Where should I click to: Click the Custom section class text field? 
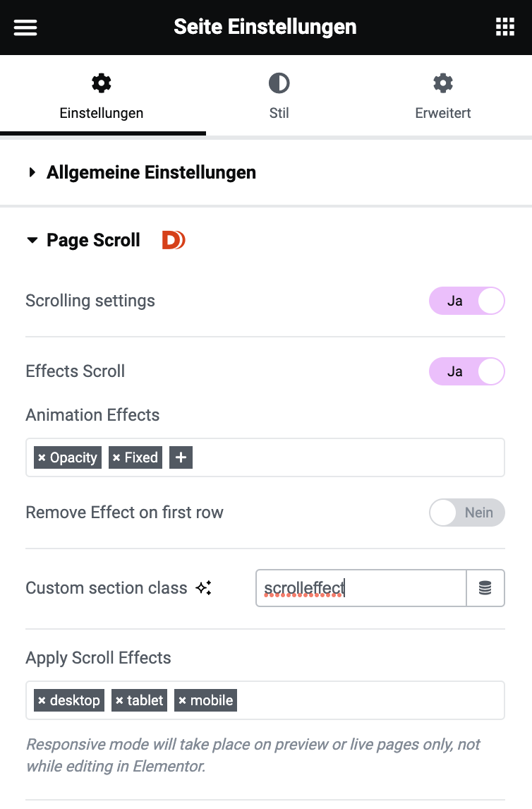point(361,587)
